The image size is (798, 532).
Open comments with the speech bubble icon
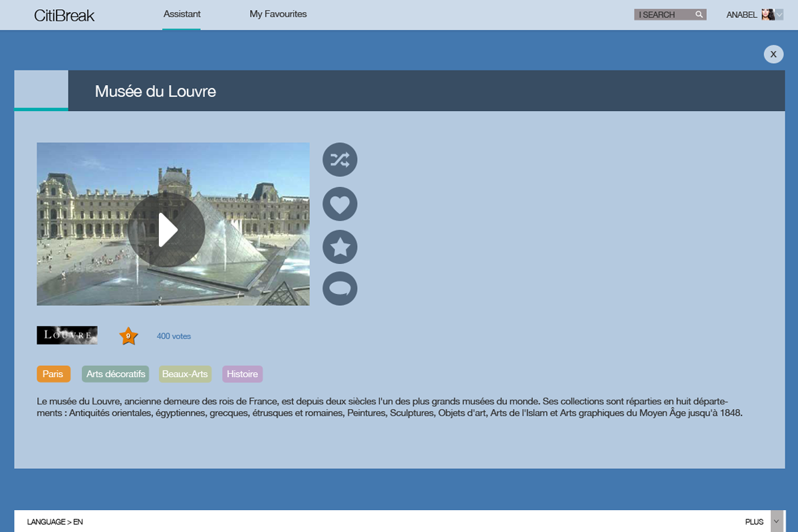[x=340, y=289]
